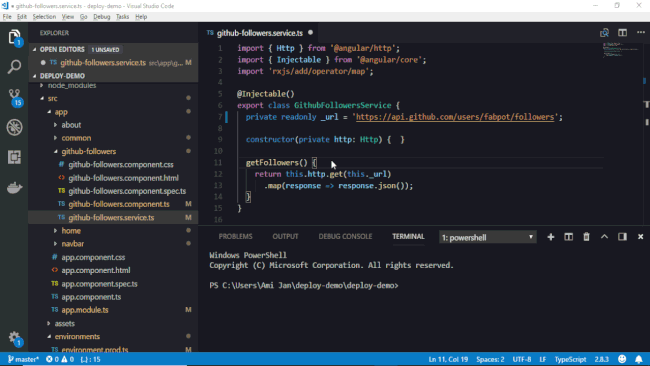Expand the navbar folder
Viewport: 650px width, 366px height.
(x=73, y=244)
